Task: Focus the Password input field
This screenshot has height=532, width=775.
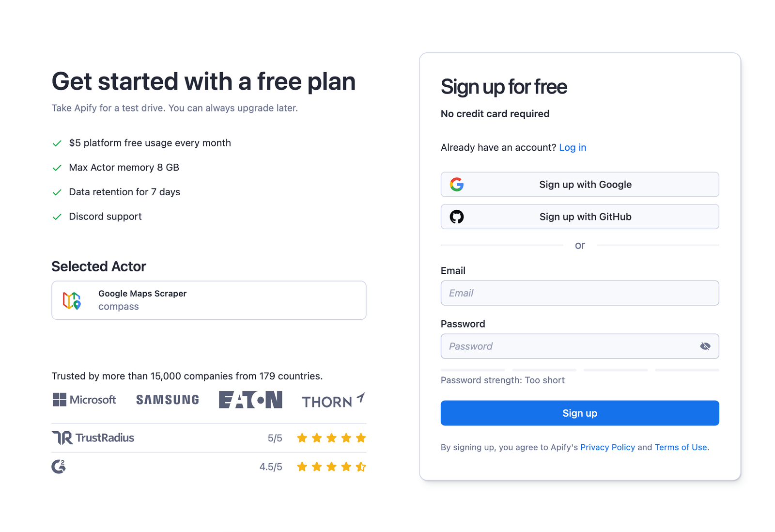Action: pyautogui.click(x=567, y=346)
